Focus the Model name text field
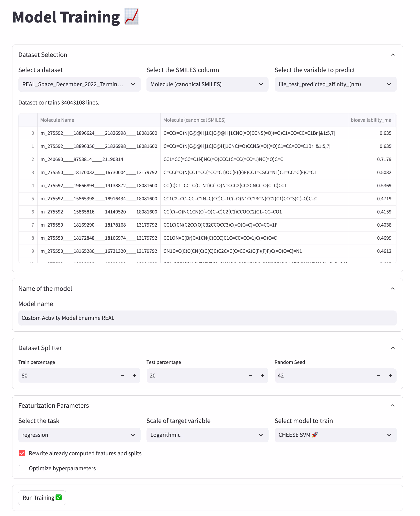420x516 pixels. [x=207, y=318]
